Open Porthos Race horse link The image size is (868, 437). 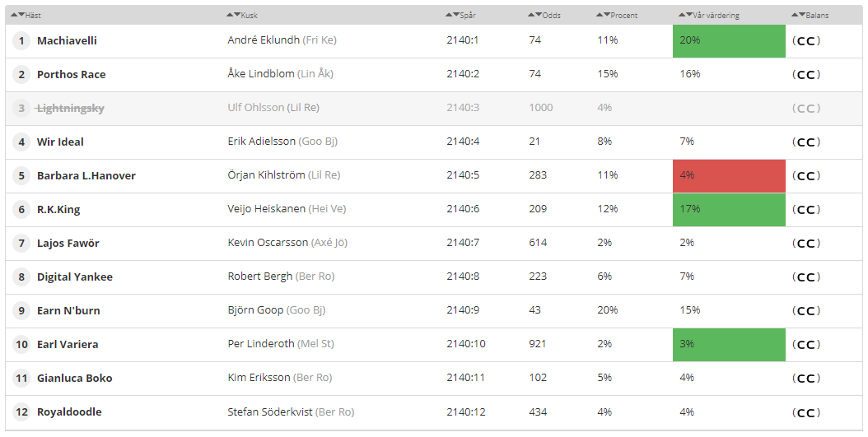pyautogui.click(x=72, y=75)
